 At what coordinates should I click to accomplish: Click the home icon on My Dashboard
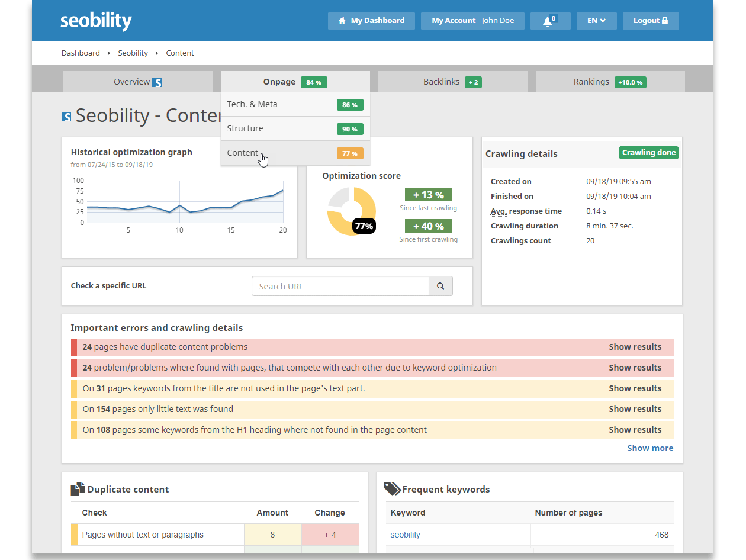[x=341, y=21]
